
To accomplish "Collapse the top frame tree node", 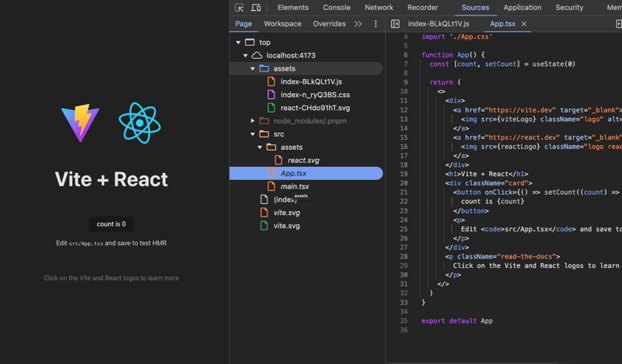I will pos(238,42).
